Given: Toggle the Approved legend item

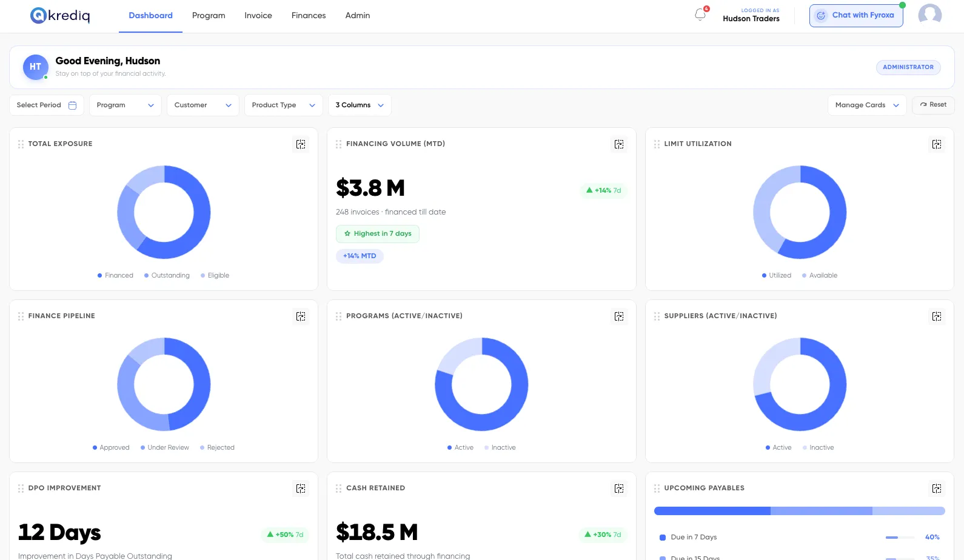Looking at the screenshot, I should (111, 447).
